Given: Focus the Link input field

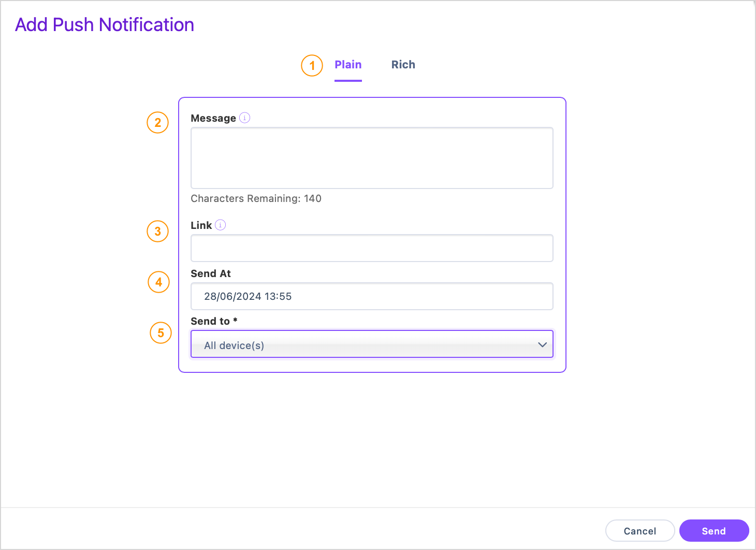Looking at the screenshot, I should [x=372, y=248].
